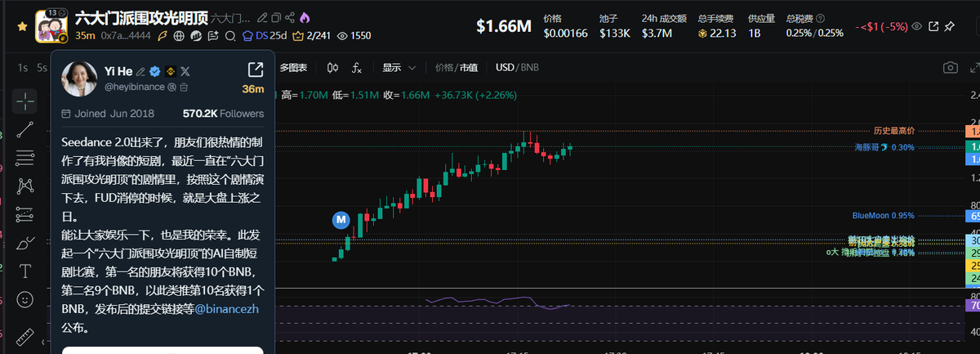Edit Yi He alias pencil icon

(x=141, y=71)
